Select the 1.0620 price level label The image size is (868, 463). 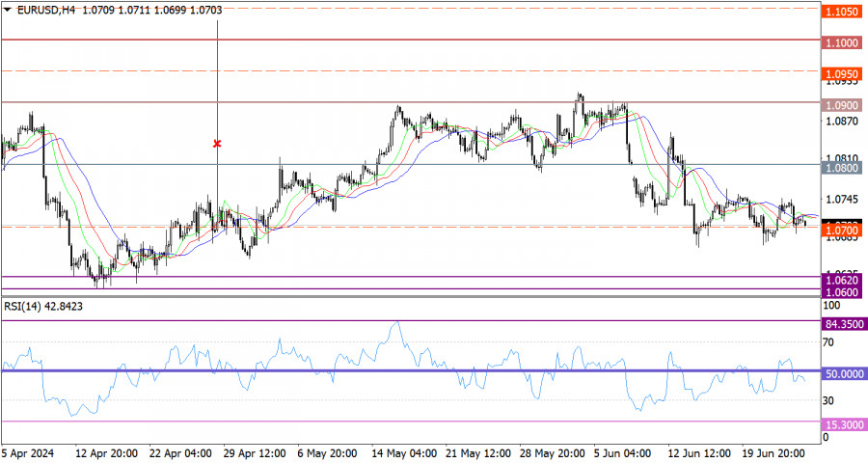point(841,281)
